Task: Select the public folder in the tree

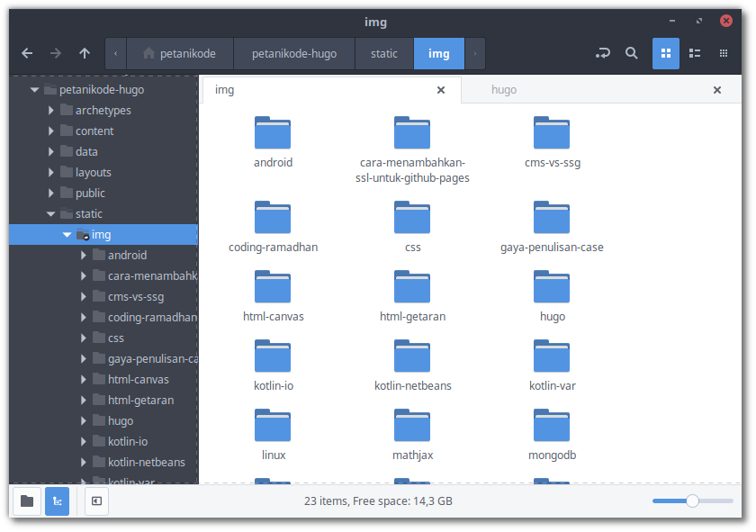Action: (90, 194)
